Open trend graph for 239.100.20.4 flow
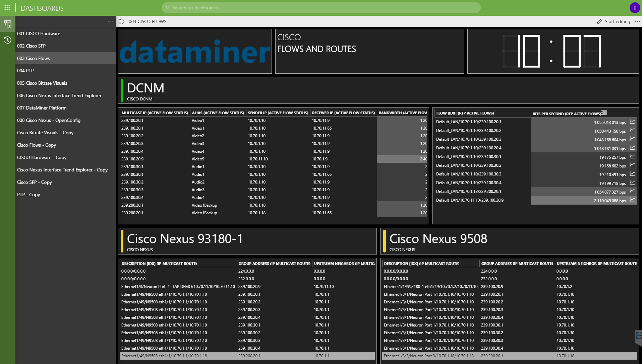Image resolution: width=642 pixels, height=364 pixels. 632,148
